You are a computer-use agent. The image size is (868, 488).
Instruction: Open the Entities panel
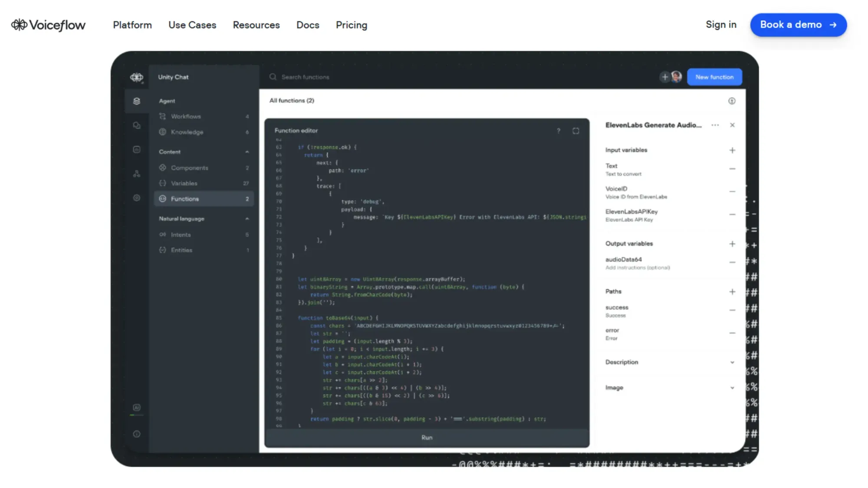(181, 250)
